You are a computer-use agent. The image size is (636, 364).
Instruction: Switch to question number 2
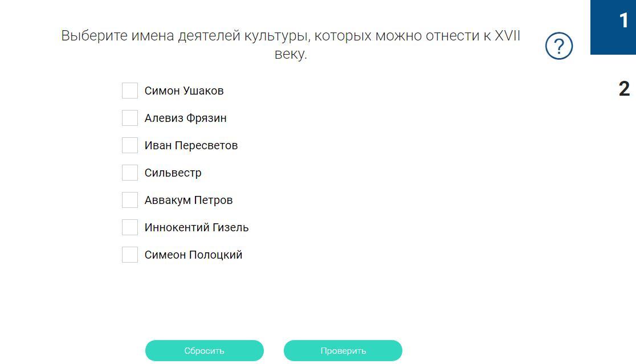(624, 89)
